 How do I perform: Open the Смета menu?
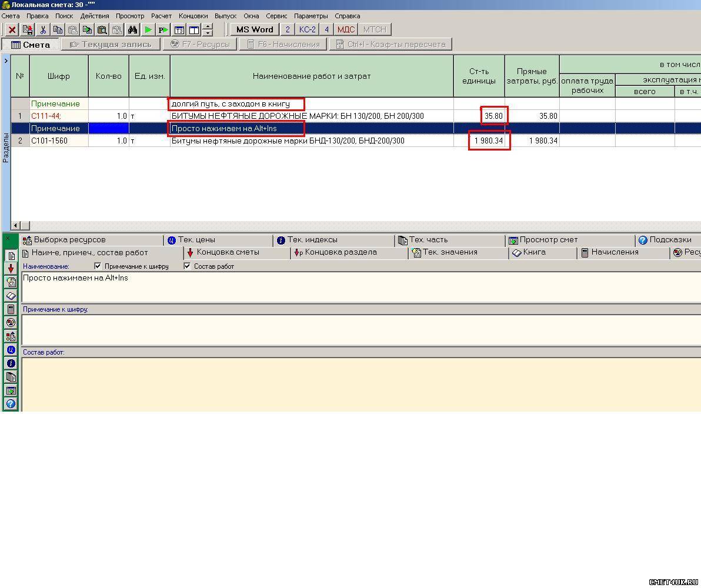[x=11, y=16]
